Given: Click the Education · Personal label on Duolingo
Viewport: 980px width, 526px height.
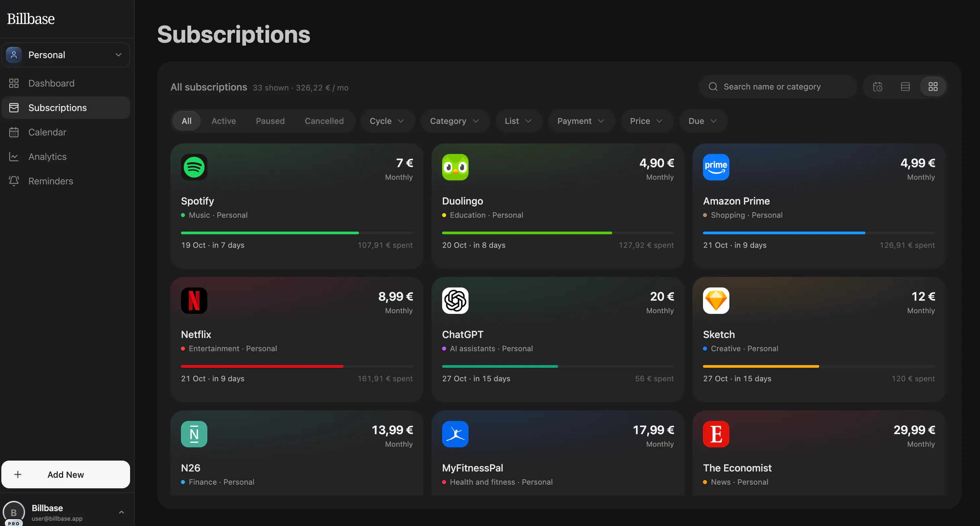Looking at the screenshot, I should coord(486,215).
